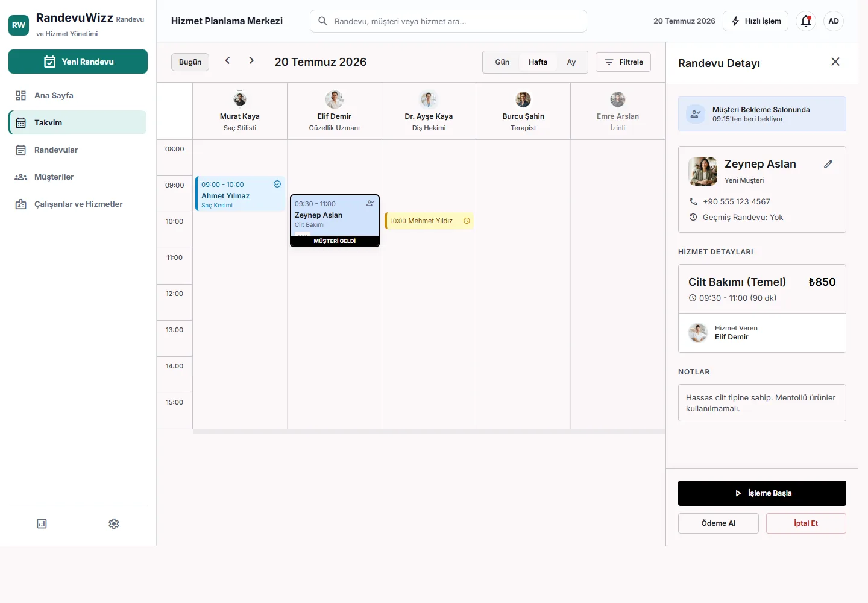This screenshot has height=603, width=868.
Task: Switch calendar to Ay view
Action: pos(571,62)
